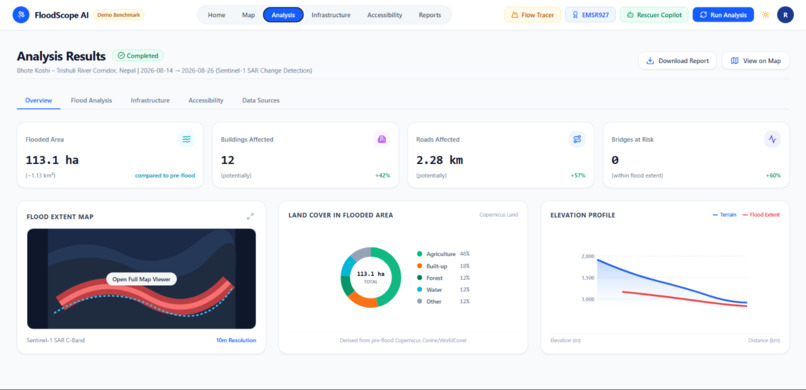This screenshot has width=806, height=390.
Task: Click the "+60%" bridges change value
Action: (773, 176)
